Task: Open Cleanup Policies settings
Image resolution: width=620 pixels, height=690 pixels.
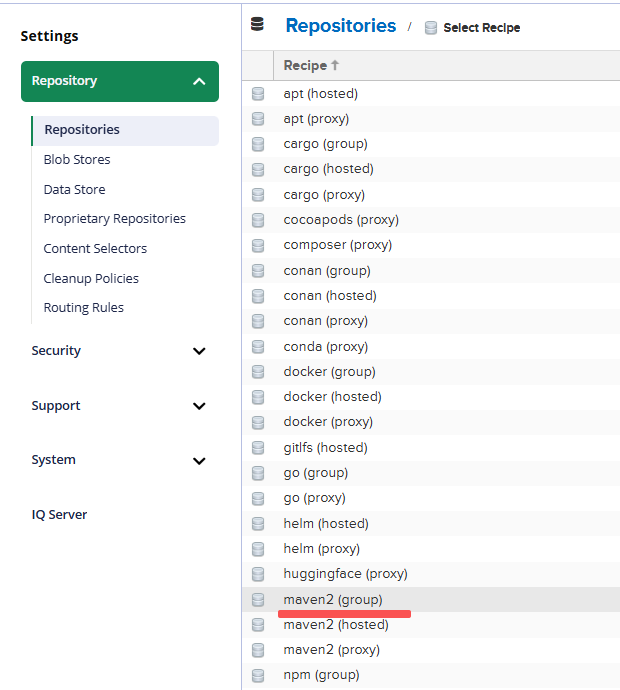Action: point(91,279)
